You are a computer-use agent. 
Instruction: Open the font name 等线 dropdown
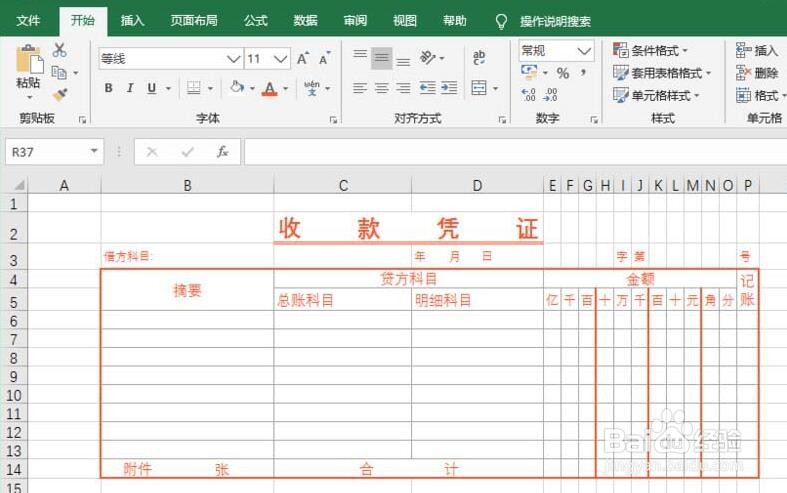tap(233, 59)
